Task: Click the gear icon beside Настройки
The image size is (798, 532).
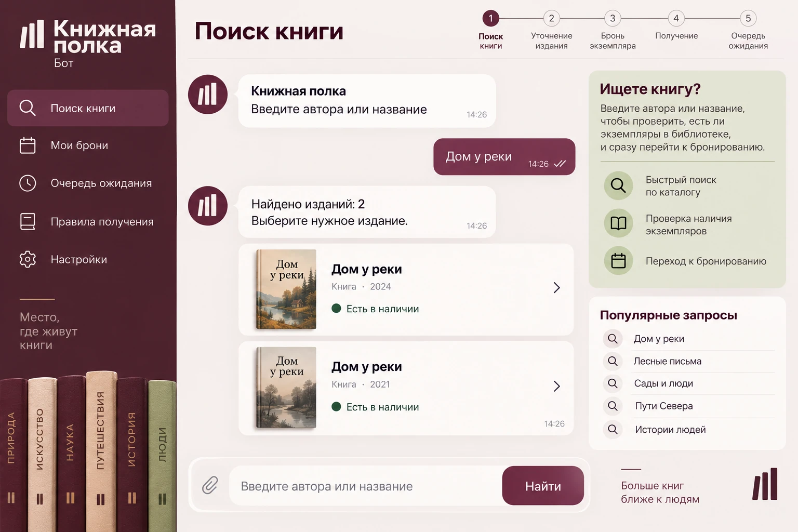Action: pos(28,259)
